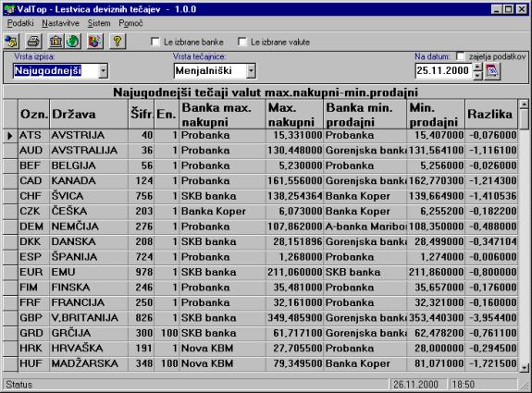Click the Max. nakupni column header
The height and width of the screenshot is (393, 532).
294,115
